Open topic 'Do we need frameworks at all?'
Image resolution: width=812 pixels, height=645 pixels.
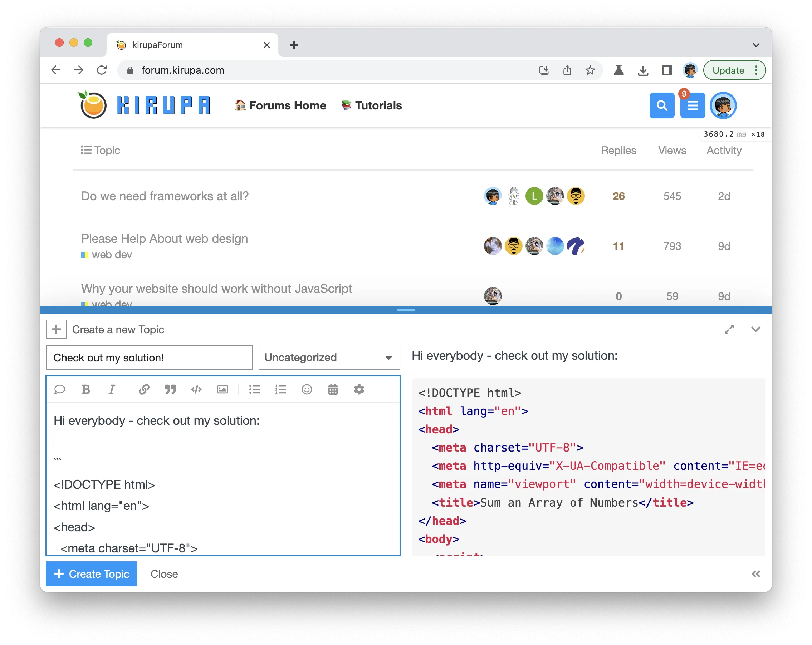tap(165, 196)
